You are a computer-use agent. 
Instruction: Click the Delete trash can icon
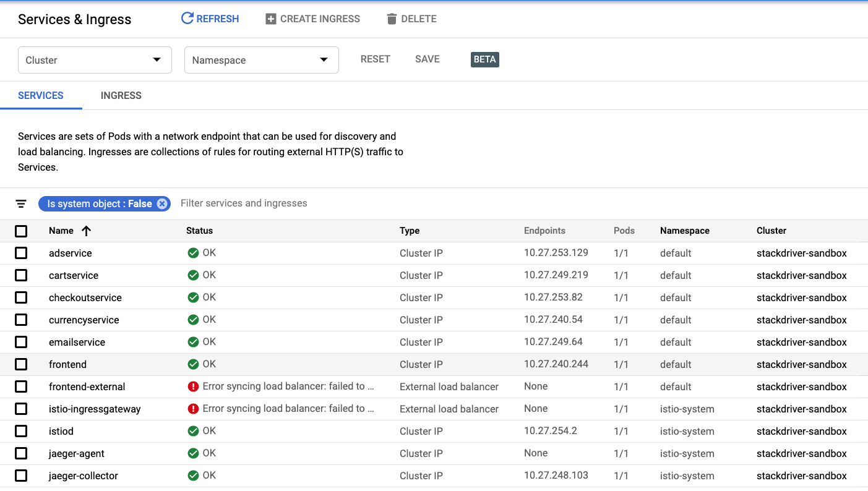(x=392, y=19)
